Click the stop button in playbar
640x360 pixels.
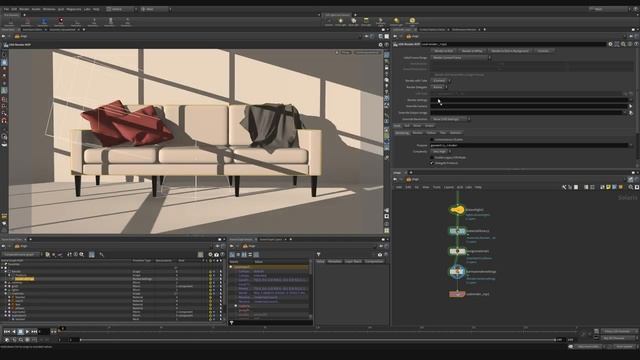click(x=20, y=332)
